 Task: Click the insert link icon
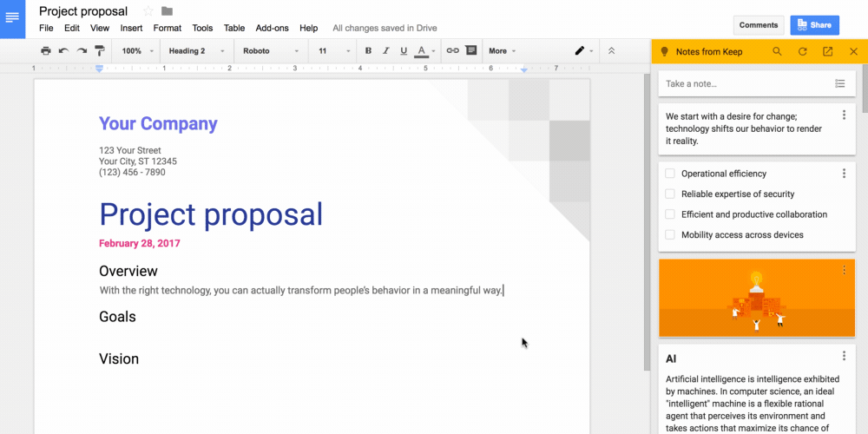click(452, 51)
